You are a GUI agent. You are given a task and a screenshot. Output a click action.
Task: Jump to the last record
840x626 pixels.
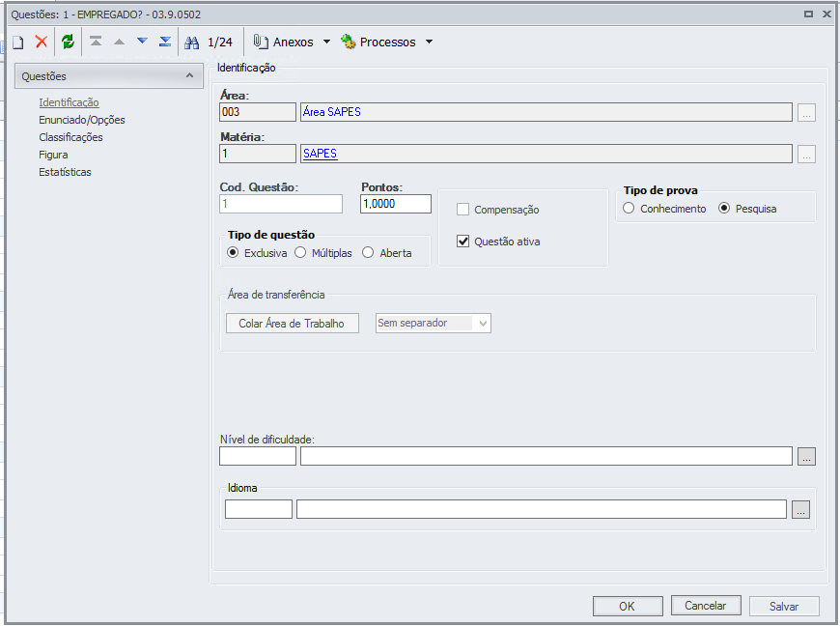165,43
